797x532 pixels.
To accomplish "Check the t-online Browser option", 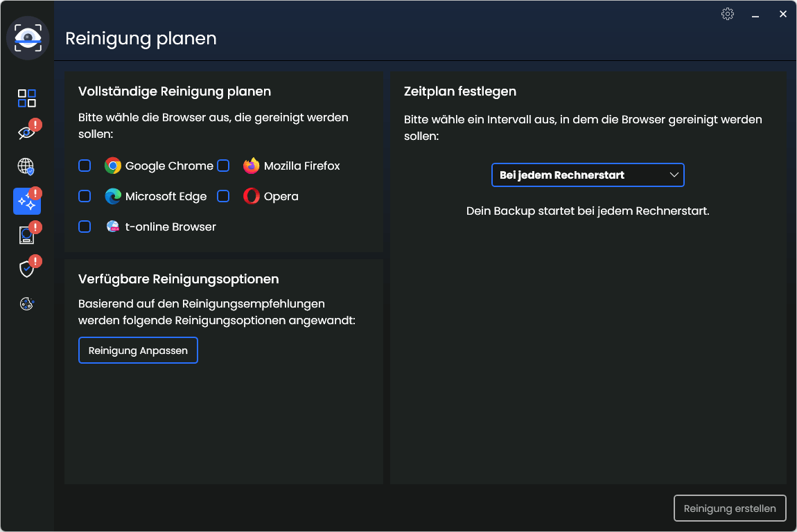I will pos(85,227).
